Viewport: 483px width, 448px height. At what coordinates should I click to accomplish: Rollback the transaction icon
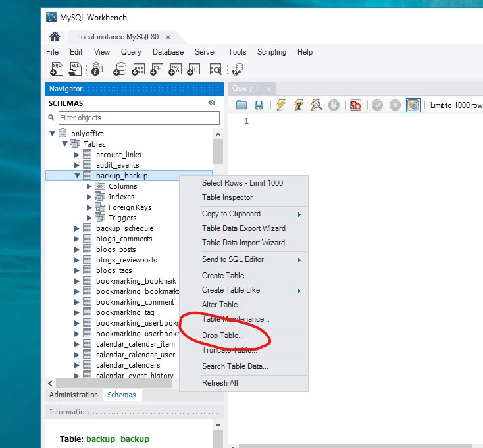[x=395, y=105]
